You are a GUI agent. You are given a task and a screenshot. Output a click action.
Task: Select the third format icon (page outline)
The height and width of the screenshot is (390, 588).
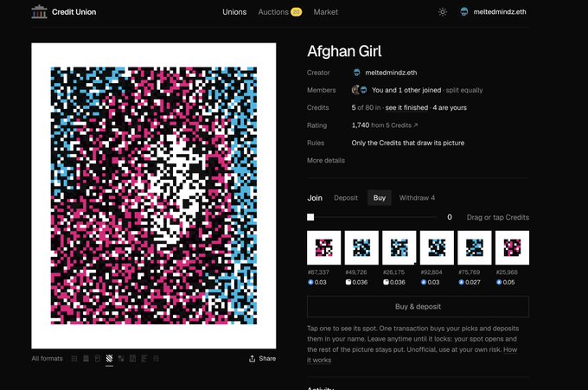[98, 359]
